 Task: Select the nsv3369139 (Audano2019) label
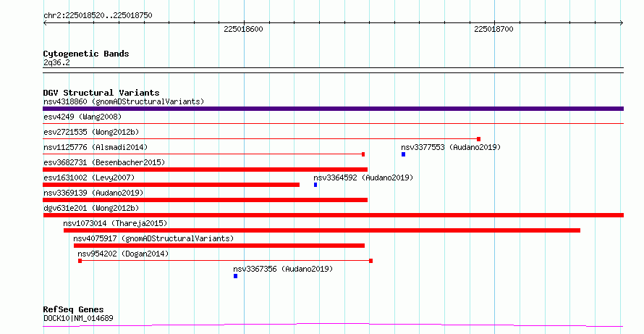93,193
